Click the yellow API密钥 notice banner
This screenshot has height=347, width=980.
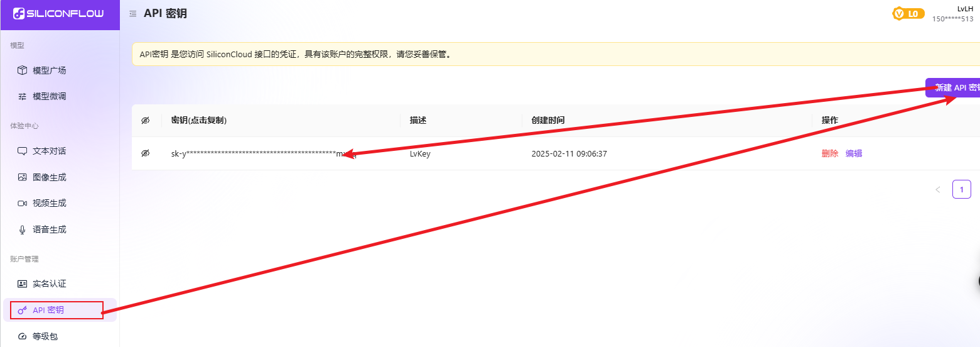click(556, 54)
